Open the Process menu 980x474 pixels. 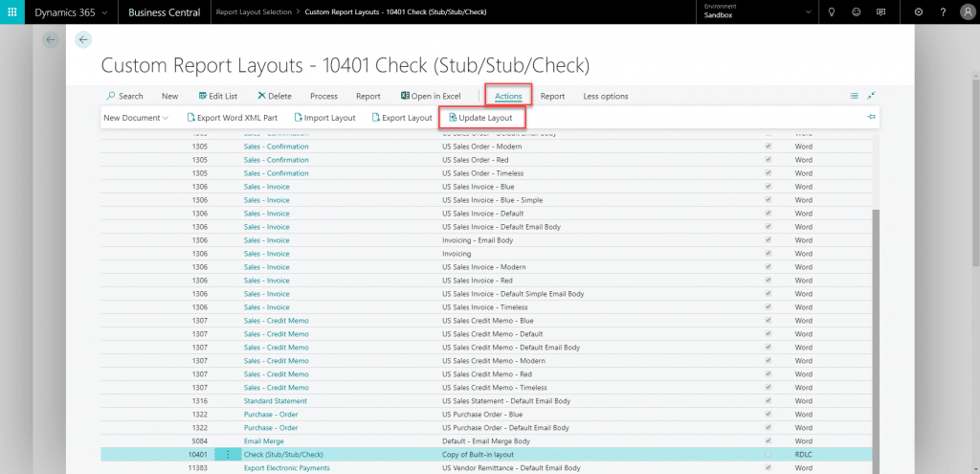[x=323, y=96]
